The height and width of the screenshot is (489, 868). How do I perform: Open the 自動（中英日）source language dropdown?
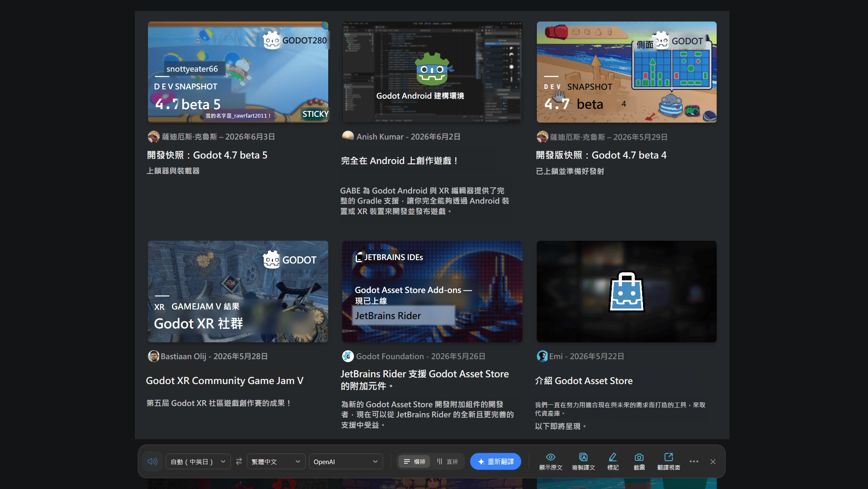click(198, 462)
